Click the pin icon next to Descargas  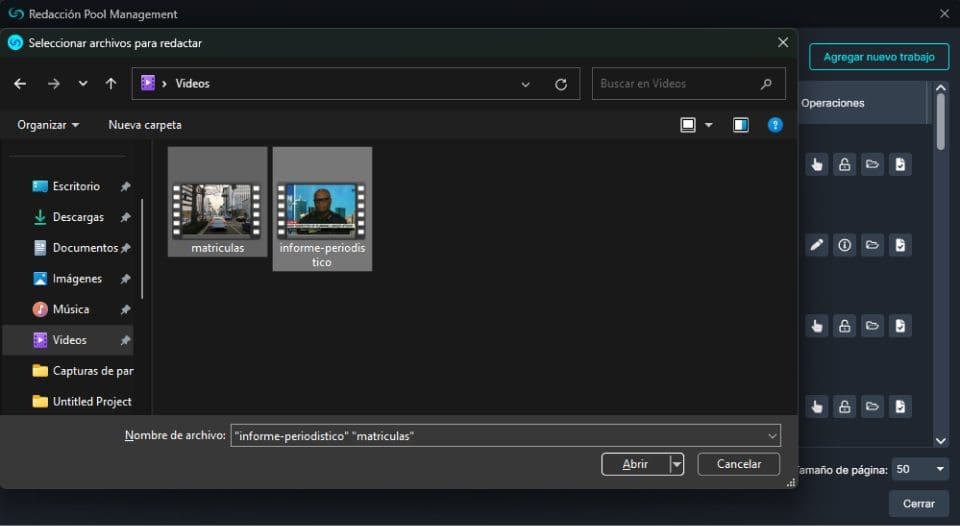tap(125, 217)
